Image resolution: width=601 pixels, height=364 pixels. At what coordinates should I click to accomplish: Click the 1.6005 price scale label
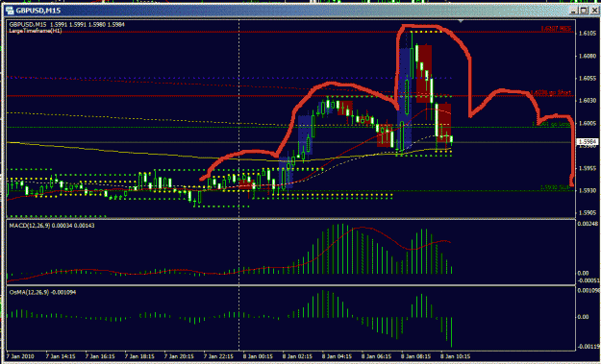587,123
